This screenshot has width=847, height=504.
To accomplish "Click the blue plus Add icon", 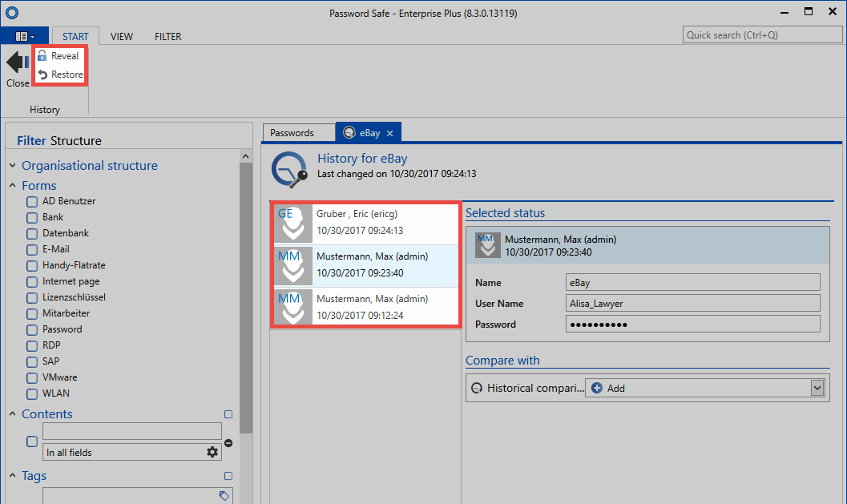I will click(597, 388).
